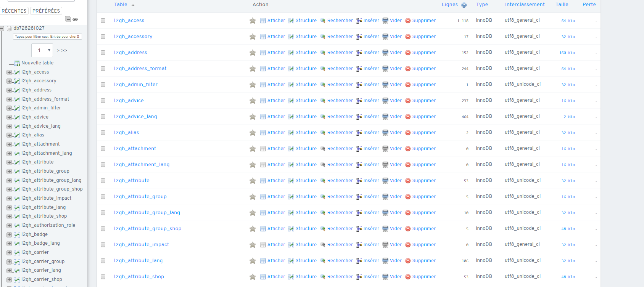
Task: Click Vider icon in l2gh_attribute_group_shop row
Action: point(385,229)
